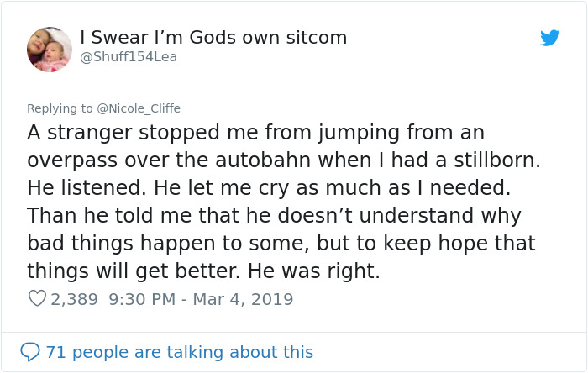Viewport: 588px width, 373px height.
Task: Like the tweet via heart icon
Action: 37,298
